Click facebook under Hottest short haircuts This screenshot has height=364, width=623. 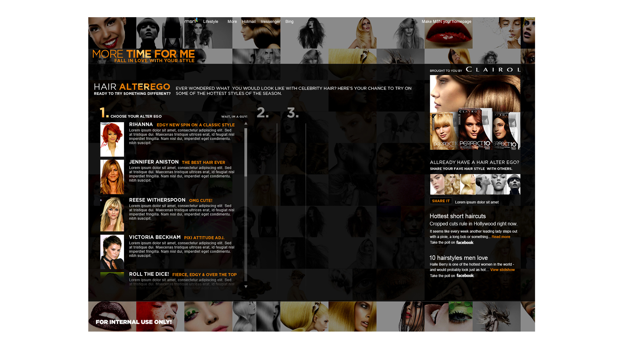[465, 242]
